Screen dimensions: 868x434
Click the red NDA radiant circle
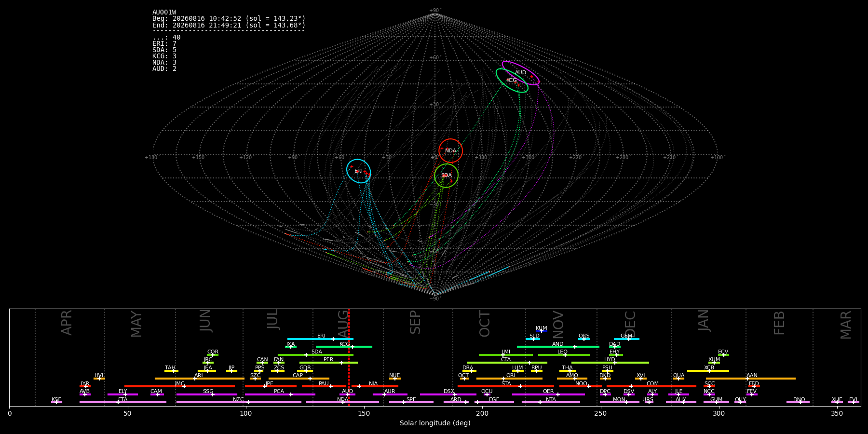click(451, 151)
